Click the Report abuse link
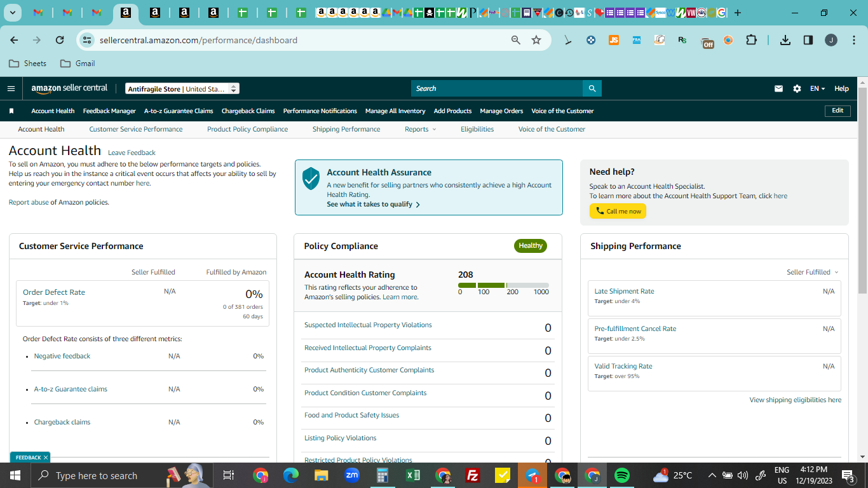Image resolution: width=868 pixels, height=488 pixels. point(29,202)
